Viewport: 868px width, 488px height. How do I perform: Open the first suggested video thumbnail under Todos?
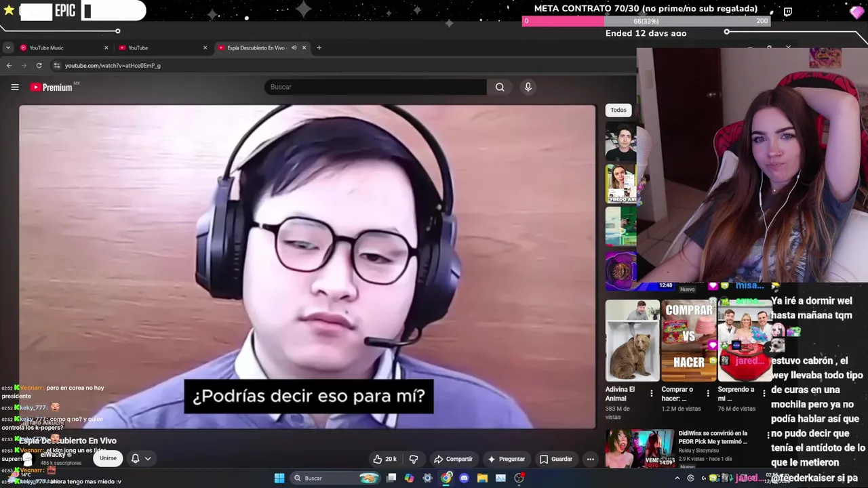click(x=620, y=141)
